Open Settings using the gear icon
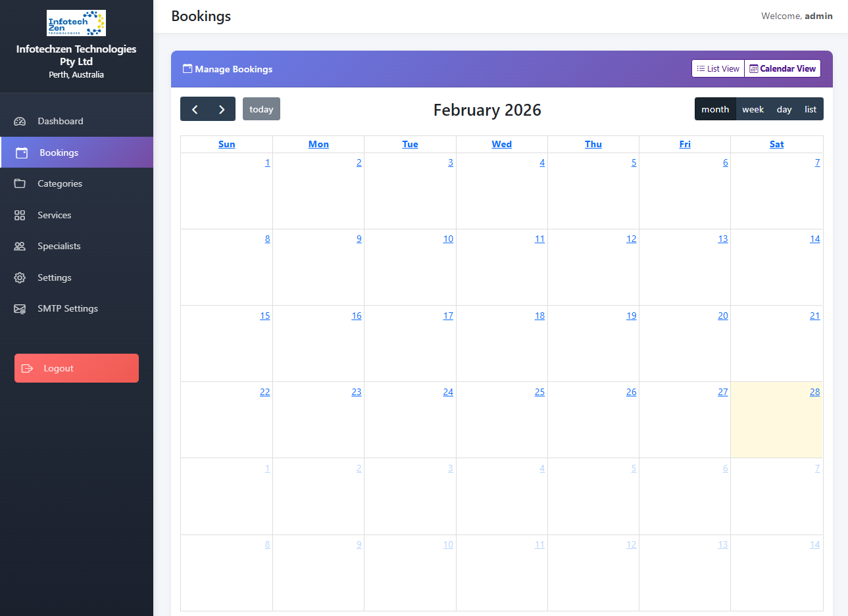This screenshot has height=616, width=848. click(19, 277)
